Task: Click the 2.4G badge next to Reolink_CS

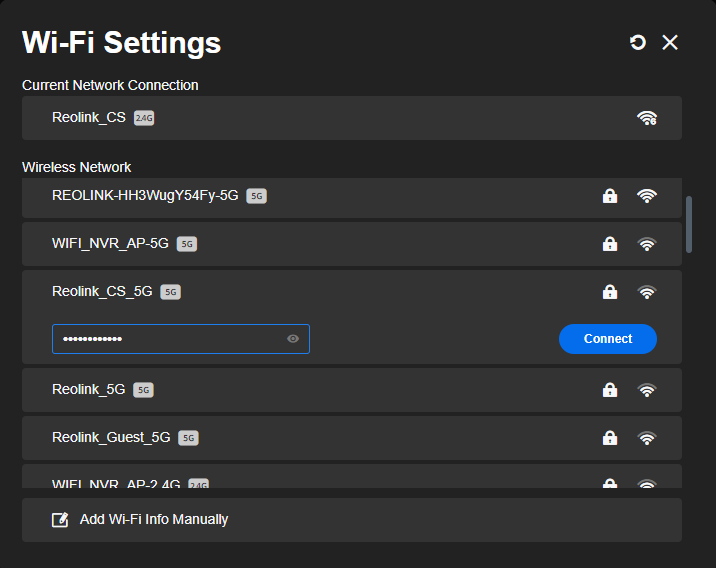Action: pos(144,118)
